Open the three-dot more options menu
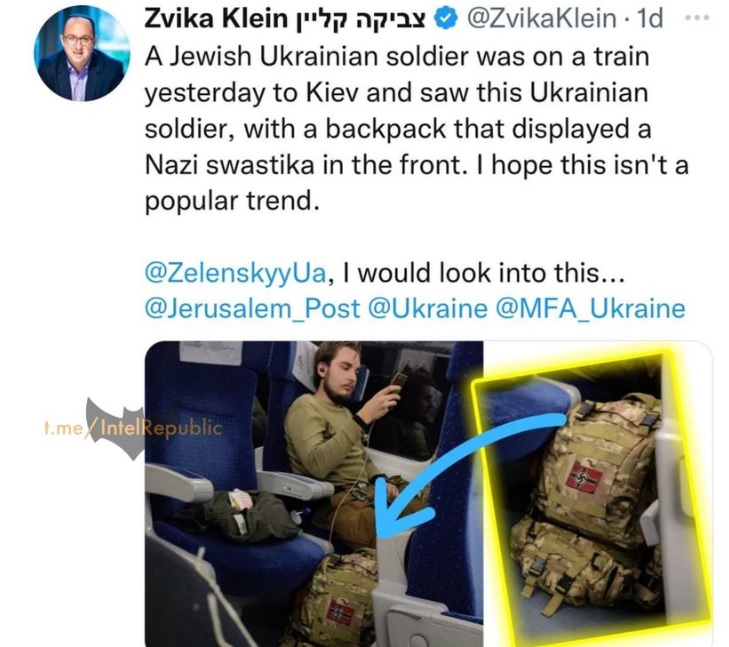 (x=697, y=18)
